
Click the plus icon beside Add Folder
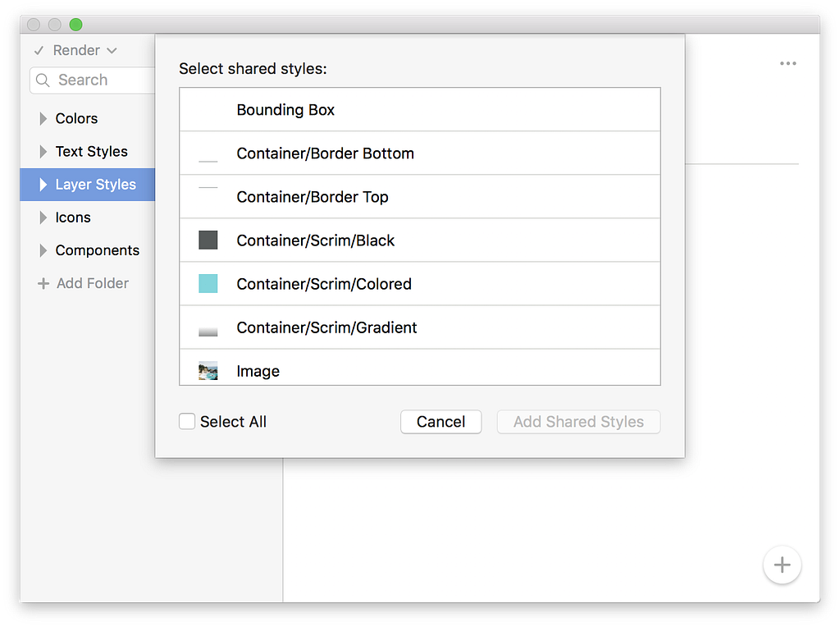click(43, 283)
